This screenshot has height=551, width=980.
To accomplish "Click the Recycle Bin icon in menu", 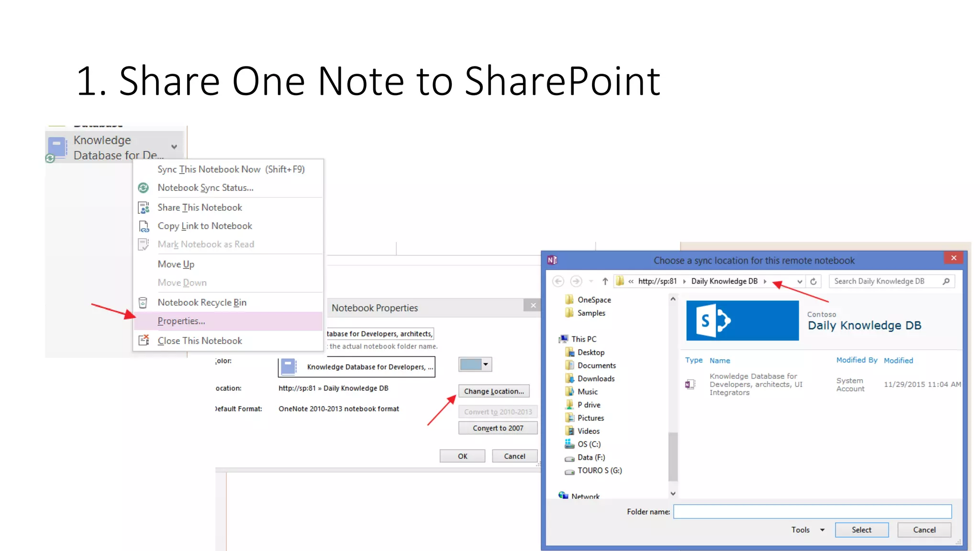I will [x=143, y=303].
